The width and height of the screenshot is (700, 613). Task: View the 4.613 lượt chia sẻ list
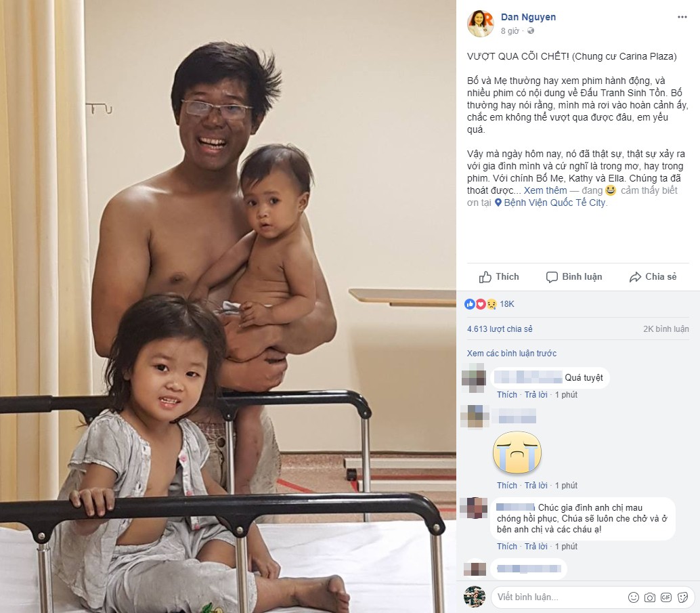point(500,329)
